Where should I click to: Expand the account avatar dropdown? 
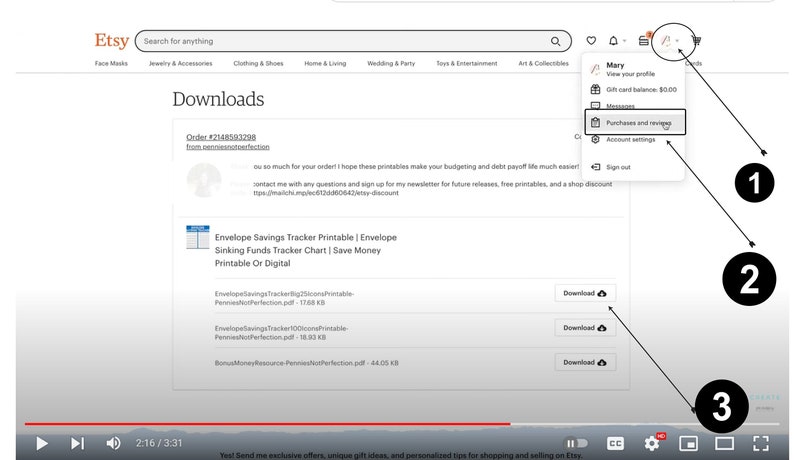[x=670, y=41]
